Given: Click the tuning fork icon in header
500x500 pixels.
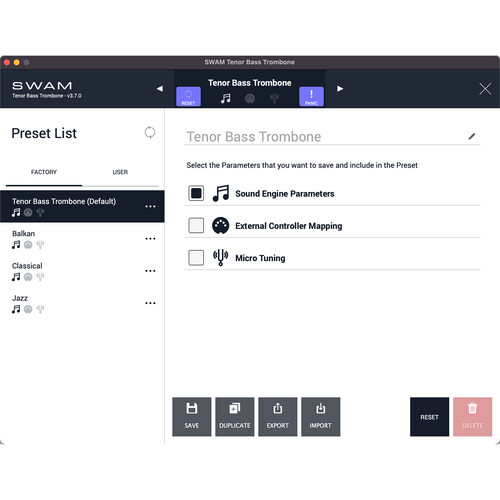Looking at the screenshot, I should coord(274,98).
